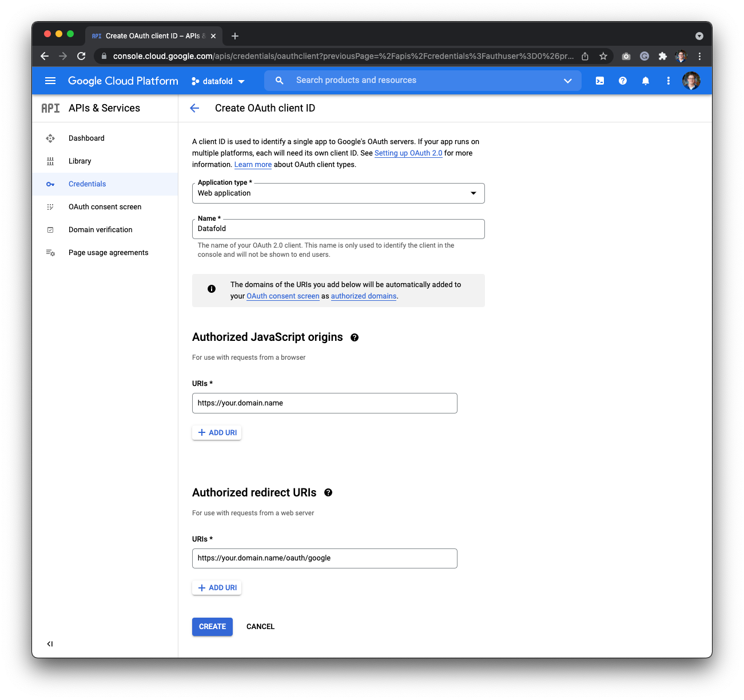The width and height of the screenshot is (744, 700).
Task: Show help for Authorized JavaScript origins
Action: pyautogui.click(x=355, y=337)
